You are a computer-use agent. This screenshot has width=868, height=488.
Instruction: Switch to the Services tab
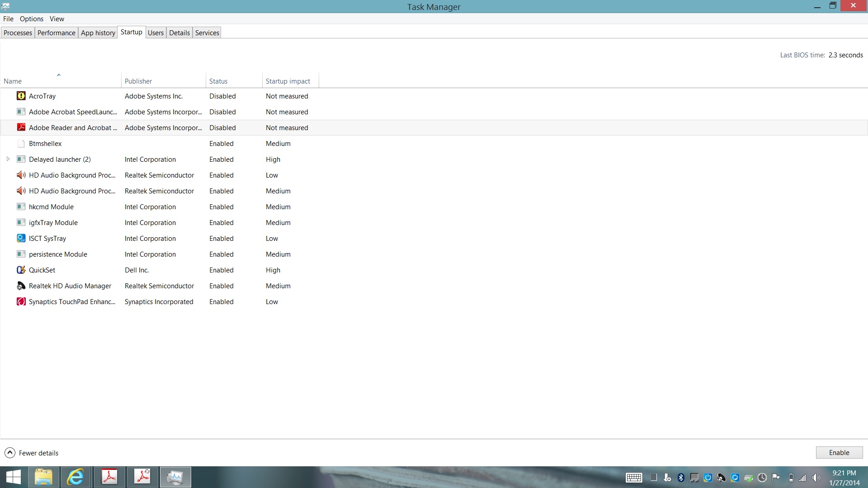coord(207,33)
